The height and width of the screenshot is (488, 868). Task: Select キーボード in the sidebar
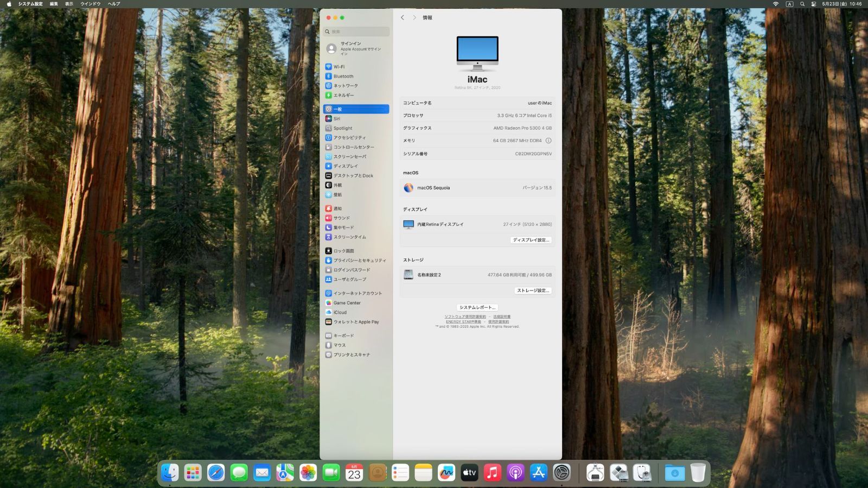356,335
